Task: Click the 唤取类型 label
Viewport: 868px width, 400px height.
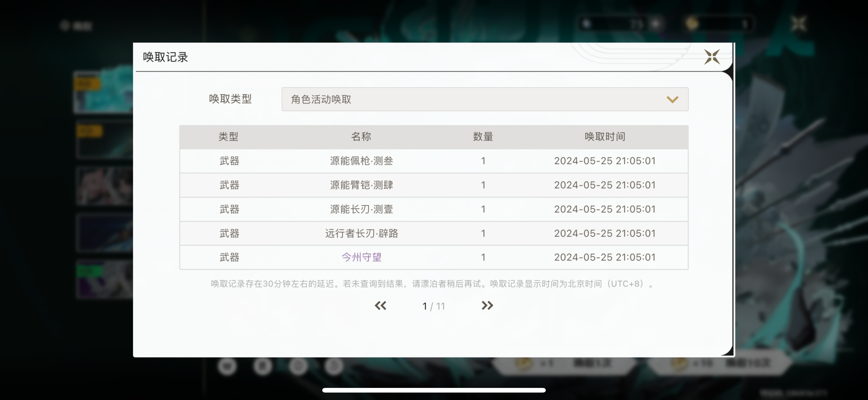Action: click(x=230, y=99)
